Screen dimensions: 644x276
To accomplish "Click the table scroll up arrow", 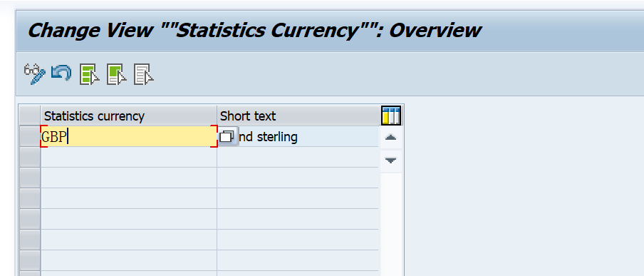I will 390,138.
